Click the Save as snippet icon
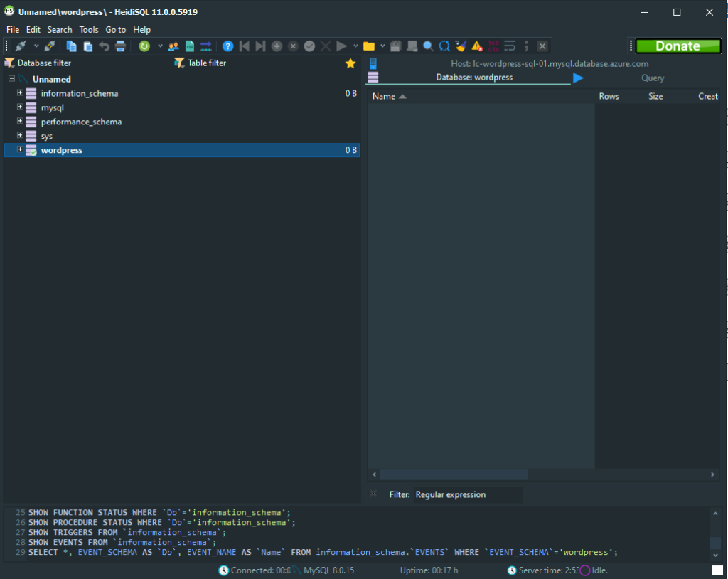The image size is (728, 579). pyautogui.click(x=412, y=46)
